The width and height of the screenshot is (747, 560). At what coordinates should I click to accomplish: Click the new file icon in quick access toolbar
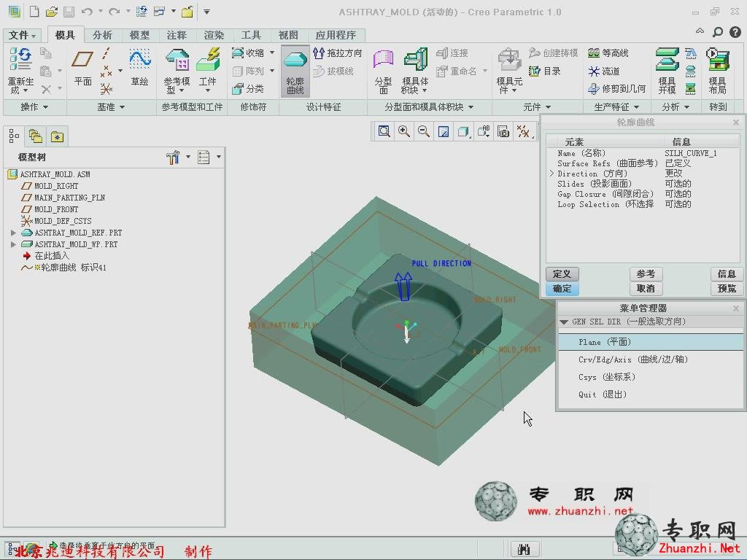tap(34, 12)
